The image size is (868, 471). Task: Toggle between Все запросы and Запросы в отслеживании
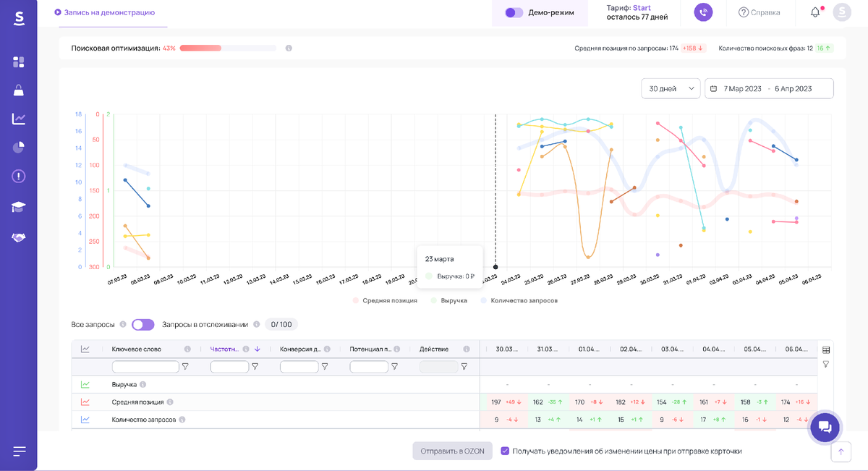point(142,325)
